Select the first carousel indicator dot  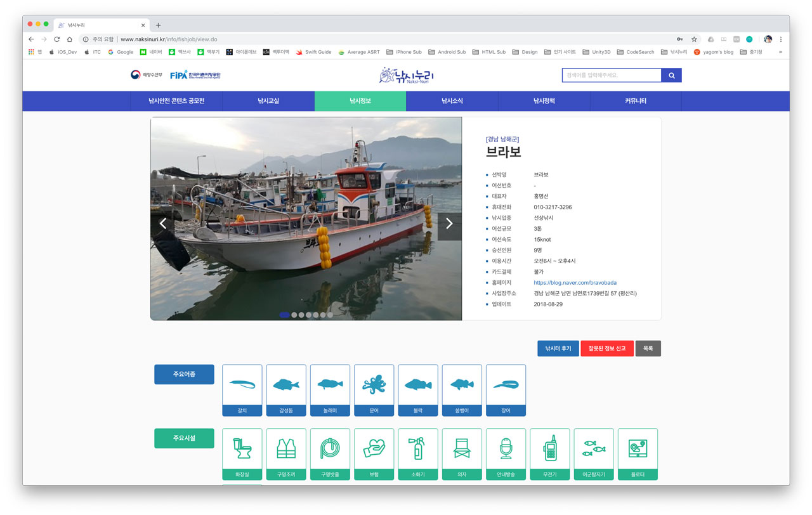click(284, 315)
